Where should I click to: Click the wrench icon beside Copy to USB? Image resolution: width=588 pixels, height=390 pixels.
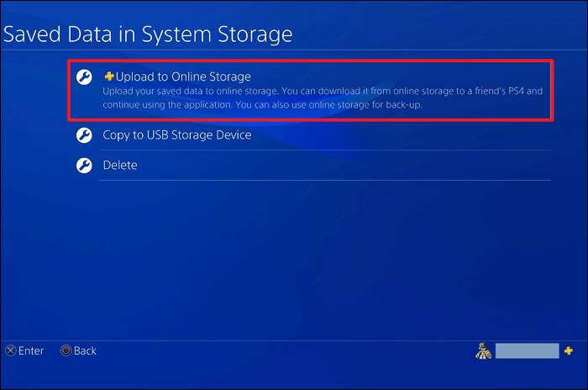[x=83, y=134]
